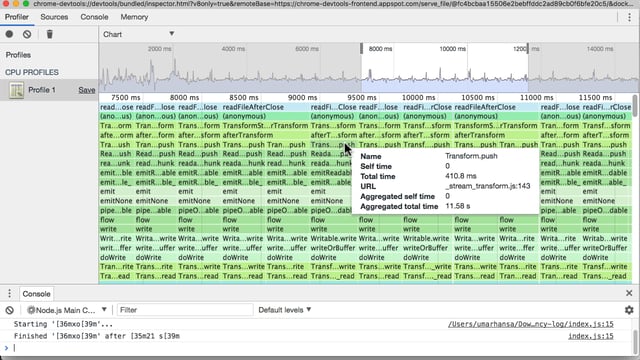This screenshot has width=640, height=360.
Task: Grab the right overview selection handle near 12000 ms
Action: [528, 48]
